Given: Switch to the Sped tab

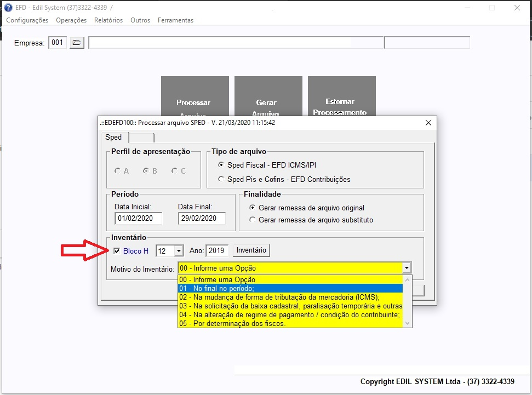Looking at the screenshot, I should [x=113, y=137].
